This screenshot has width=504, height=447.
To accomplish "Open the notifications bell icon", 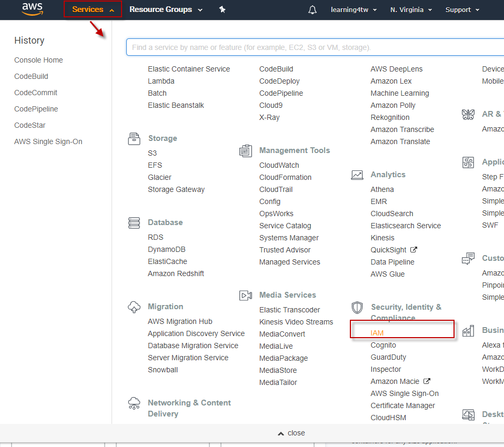I will coord(313,10).
